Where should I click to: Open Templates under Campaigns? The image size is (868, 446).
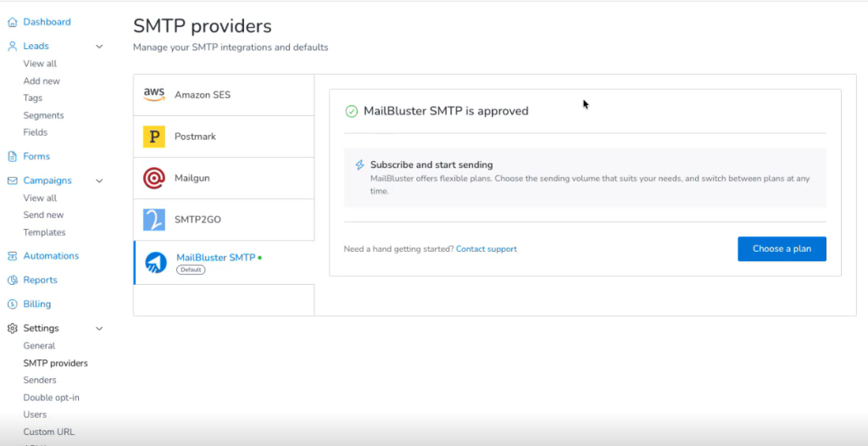pos(44,232)
